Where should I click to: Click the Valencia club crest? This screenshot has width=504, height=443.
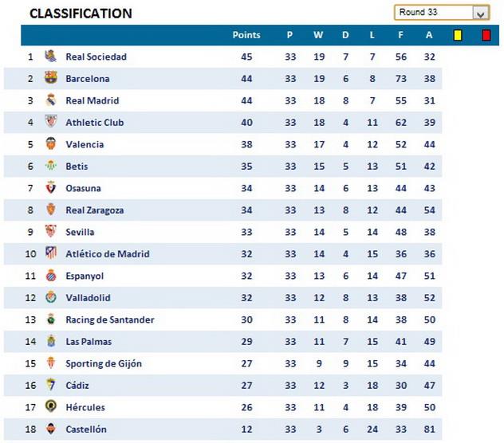tap(50, 144)
